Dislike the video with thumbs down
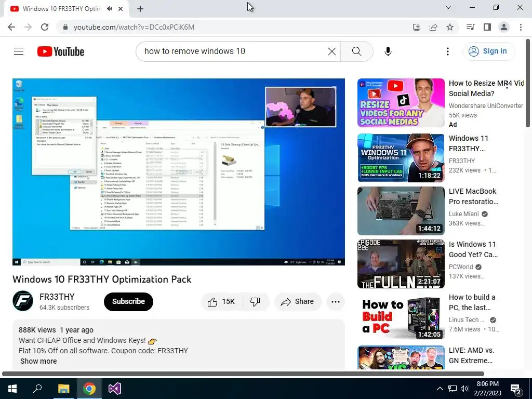The width and height of the screenshot is (532, 399). pos(255,301)
